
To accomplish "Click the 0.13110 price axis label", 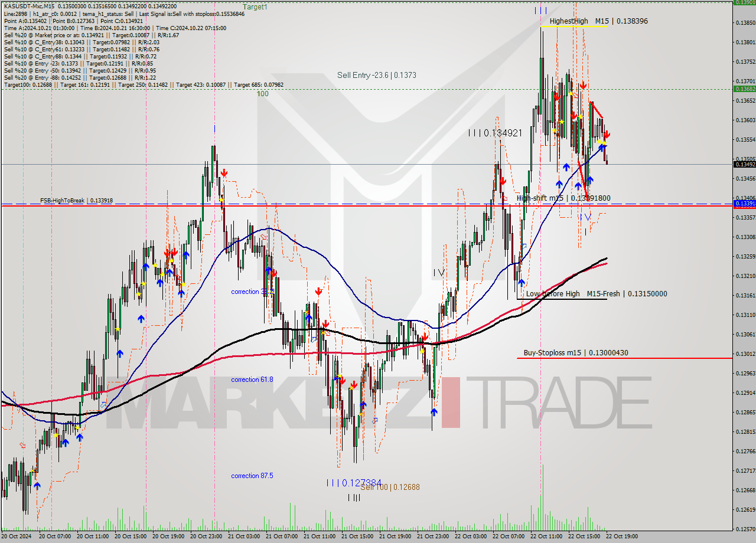I will coord(745,315).
